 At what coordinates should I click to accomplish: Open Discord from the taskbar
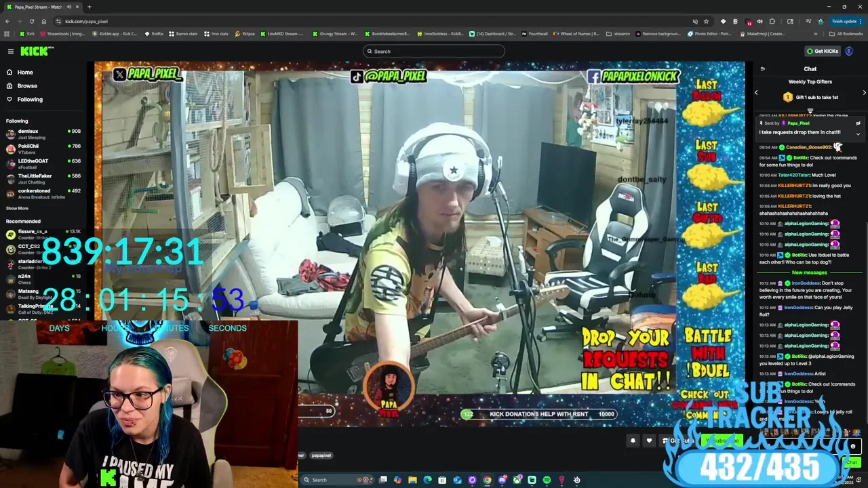(x=502, y=480)
